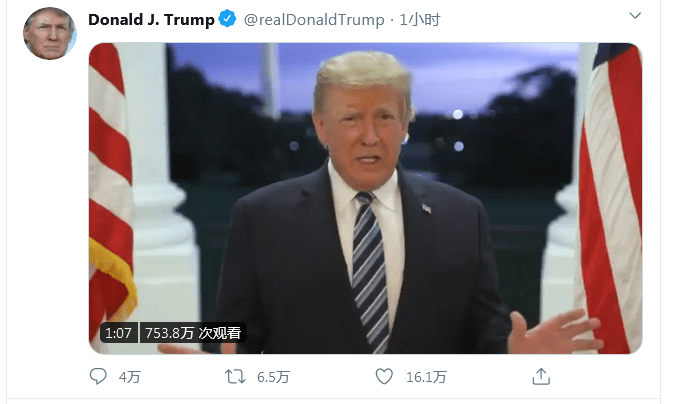Screen dimensions: 686x404
Task: Click the striped tie in the video
Action: (370, 271)
